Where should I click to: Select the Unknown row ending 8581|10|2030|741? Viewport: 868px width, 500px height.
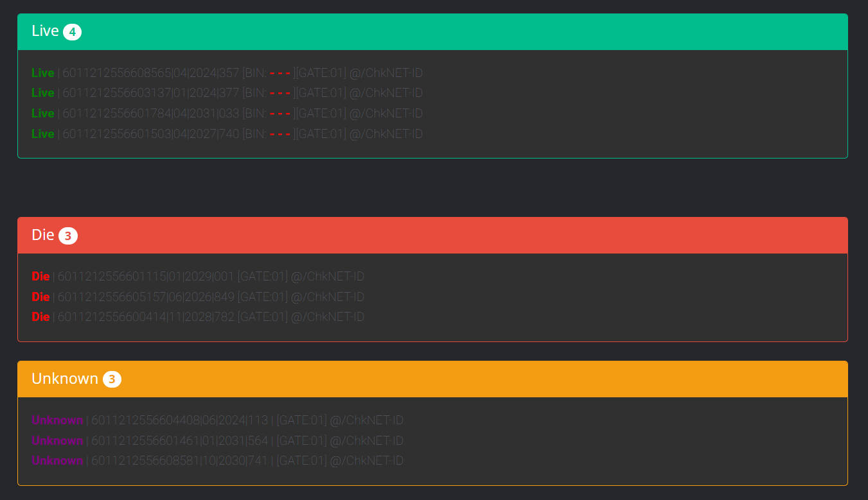click(x=218, y=461)
